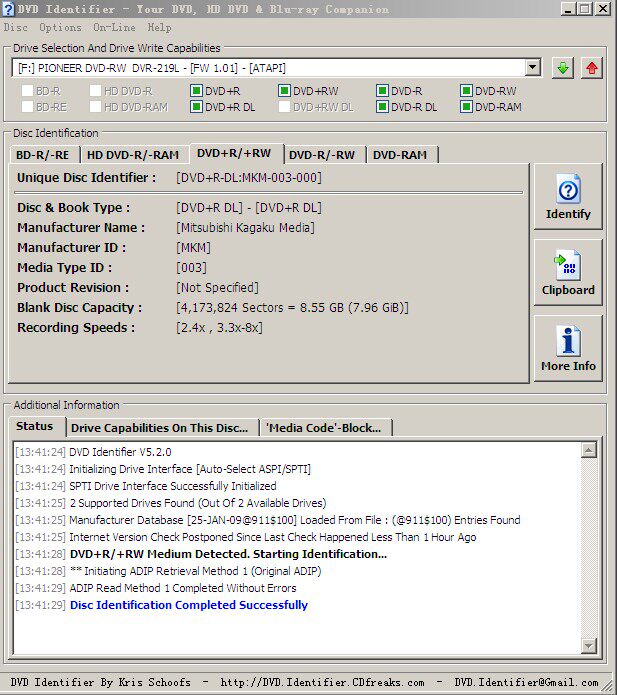Expand the drive selection dropdown arrow
617x695 pixels.
(532, 68)
